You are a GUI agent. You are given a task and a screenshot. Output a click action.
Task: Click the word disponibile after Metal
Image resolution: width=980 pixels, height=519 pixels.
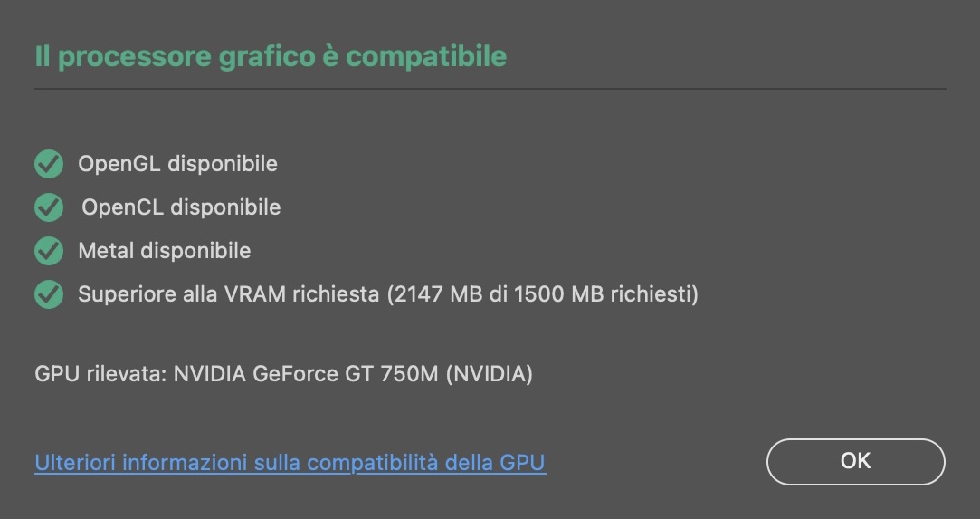point(195,251)
